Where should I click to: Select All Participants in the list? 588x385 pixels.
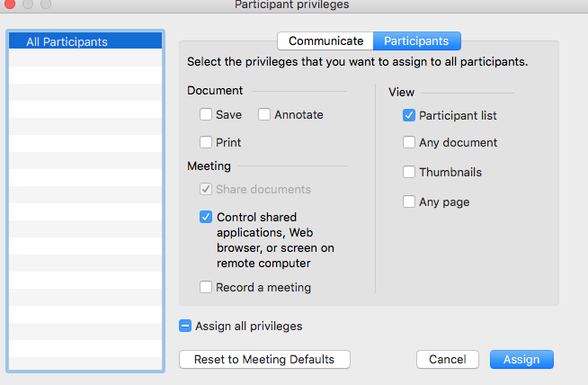pyautogui.click(x=85, y=41)
